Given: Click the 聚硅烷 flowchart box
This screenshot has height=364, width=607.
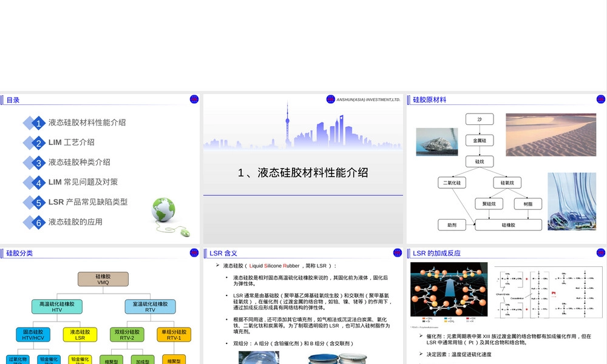Looking at the screenshot, I should 489,204.
